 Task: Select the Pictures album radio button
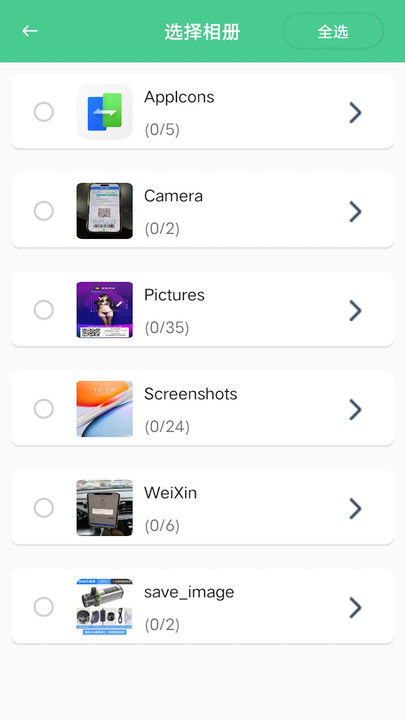pos(44,310)
